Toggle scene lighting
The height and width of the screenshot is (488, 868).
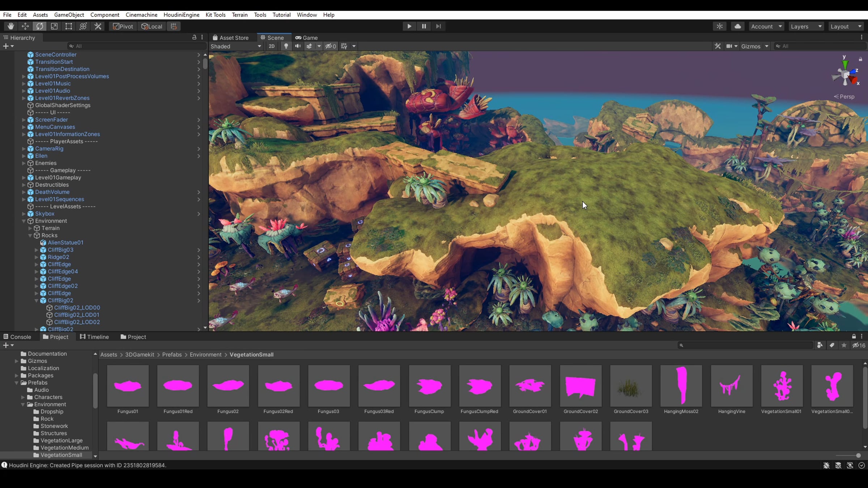[x=286, y=46]
